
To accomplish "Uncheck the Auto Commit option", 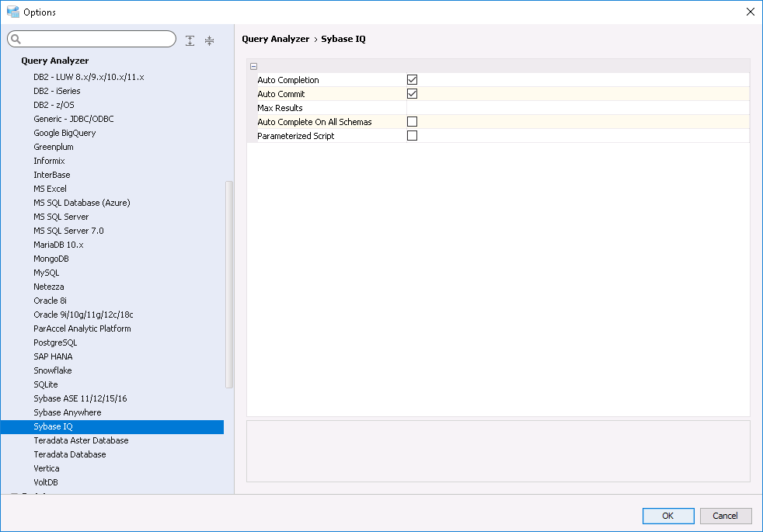I will click(413, 94).
